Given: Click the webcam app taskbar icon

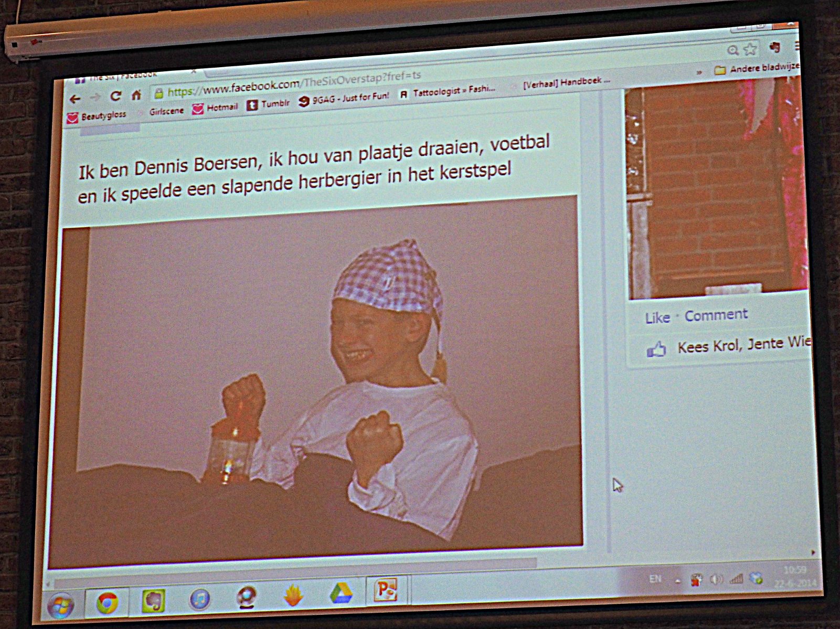Looking at the screenshot, I should (246, 597).
